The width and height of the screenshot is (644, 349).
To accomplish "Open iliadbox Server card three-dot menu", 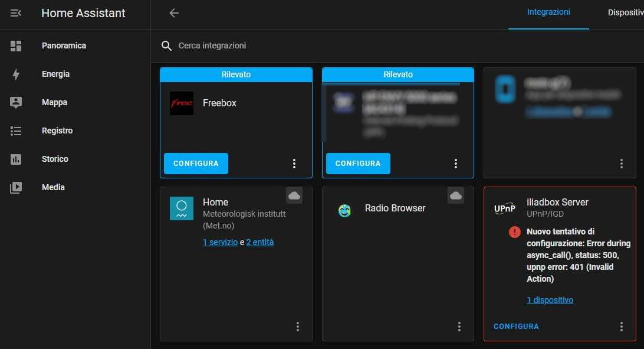I will [621, 327].
